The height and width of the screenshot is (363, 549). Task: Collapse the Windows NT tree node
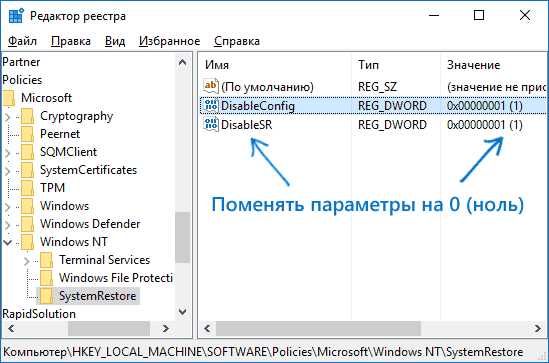7,242
